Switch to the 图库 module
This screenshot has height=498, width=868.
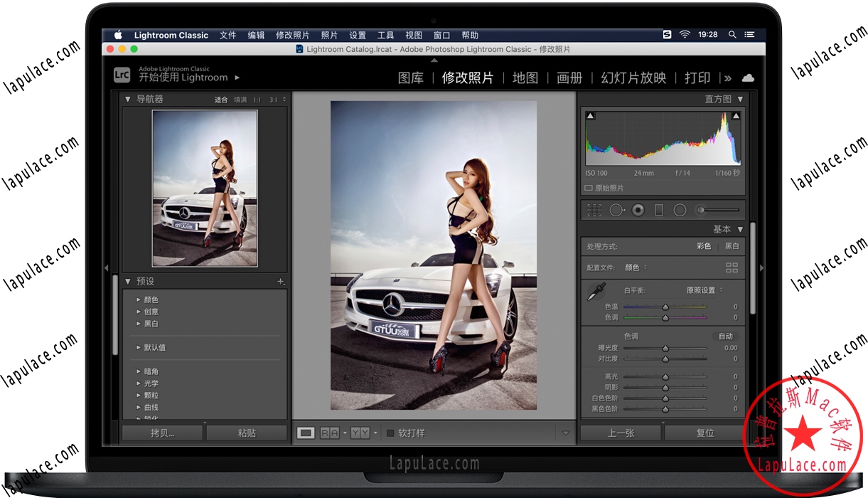(x=411, y=78)
